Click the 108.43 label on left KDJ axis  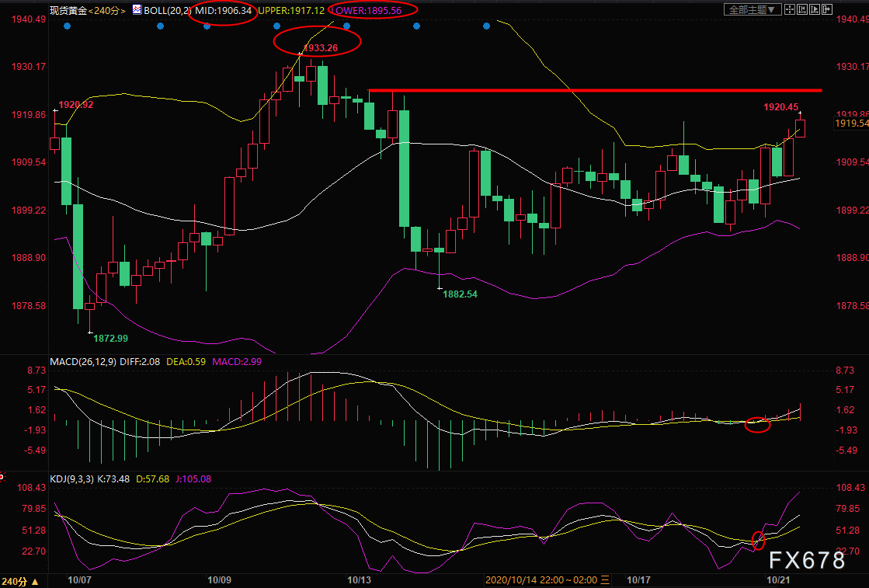[x=33, y=488]
